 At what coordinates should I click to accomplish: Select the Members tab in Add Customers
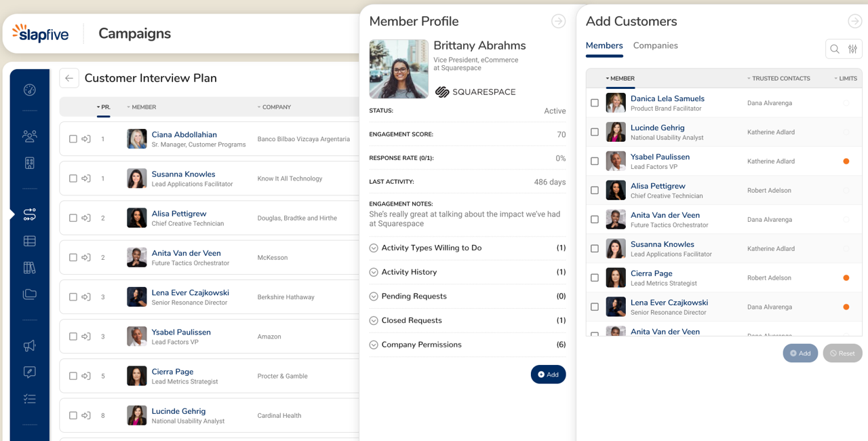point(604,45)
